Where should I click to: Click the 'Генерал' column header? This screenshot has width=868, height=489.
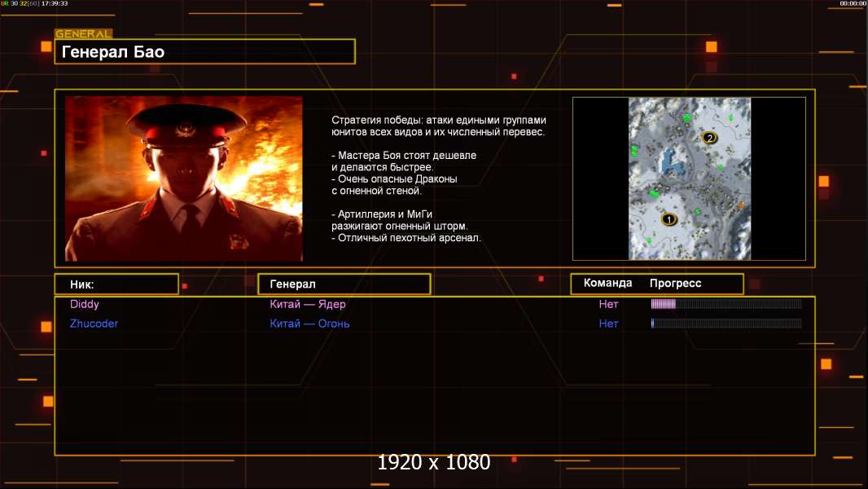[344, 284]
